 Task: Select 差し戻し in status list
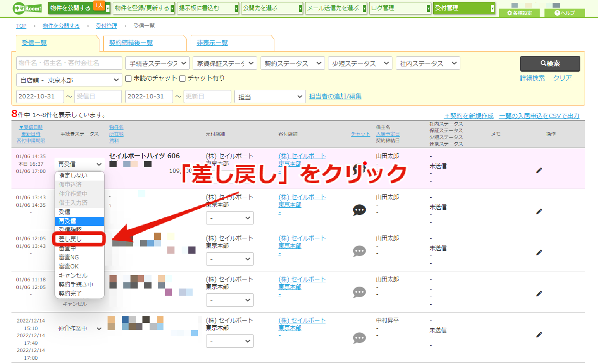79,239
